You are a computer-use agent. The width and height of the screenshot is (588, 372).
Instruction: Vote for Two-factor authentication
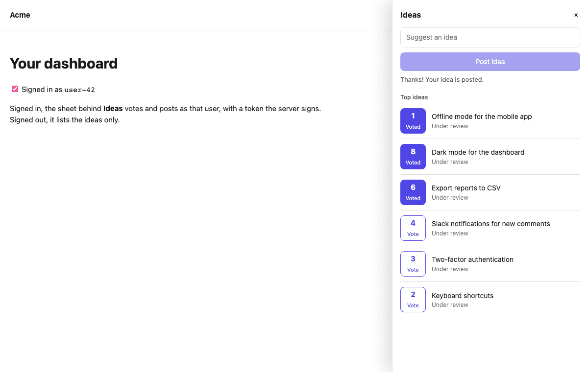pyautogui.click(x=413, y=264)
